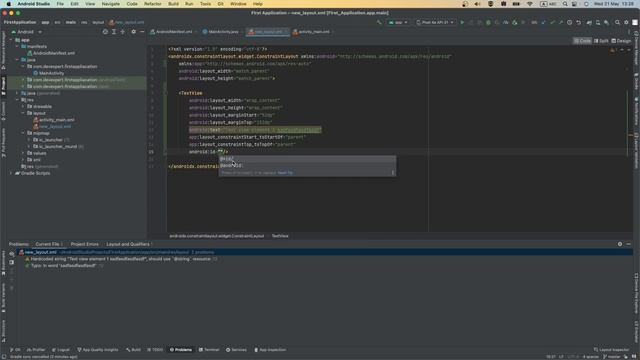The height and width of the screenshot is (360, 640).
Task: Toggle editor preview eye in Problems panel
Action: point(11,253)
